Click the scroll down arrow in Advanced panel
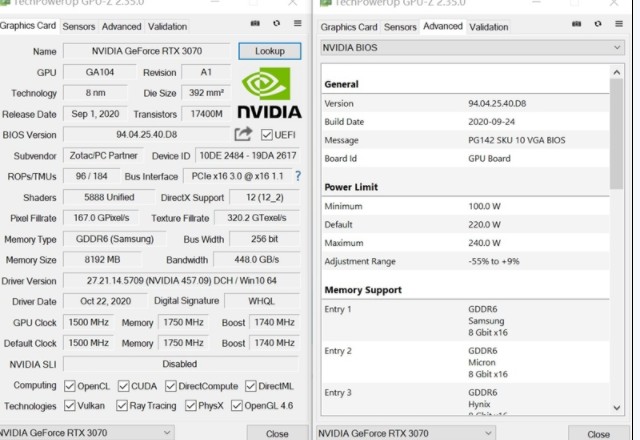 (x=617, y=407)
